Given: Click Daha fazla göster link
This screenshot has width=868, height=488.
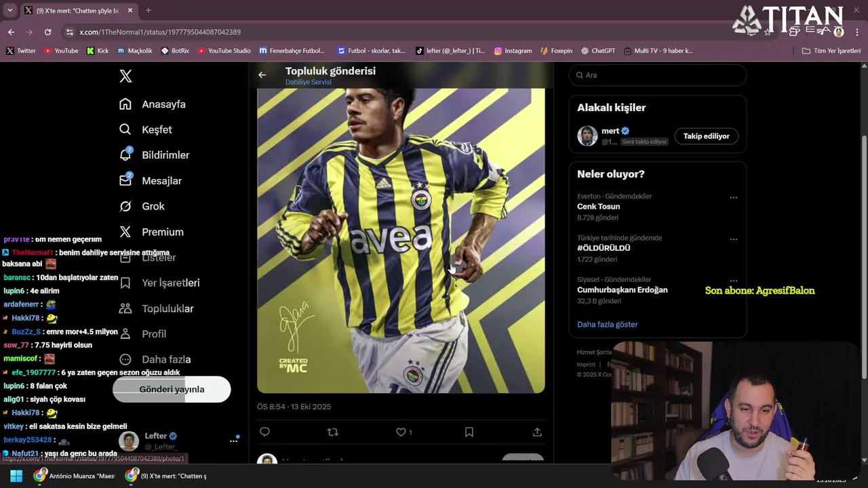Looking at the screenshot, I should 607,324.
